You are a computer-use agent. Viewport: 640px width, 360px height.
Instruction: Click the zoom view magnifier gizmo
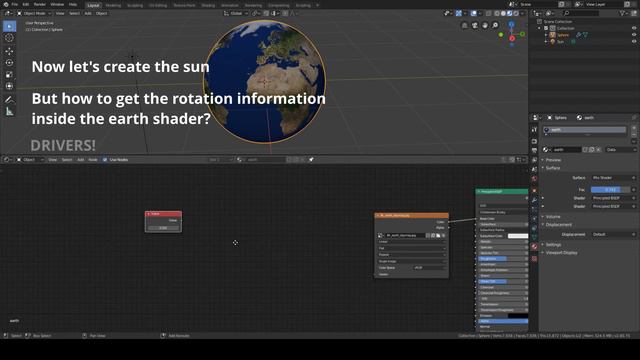pyautogui.click(x=495, y=25)
